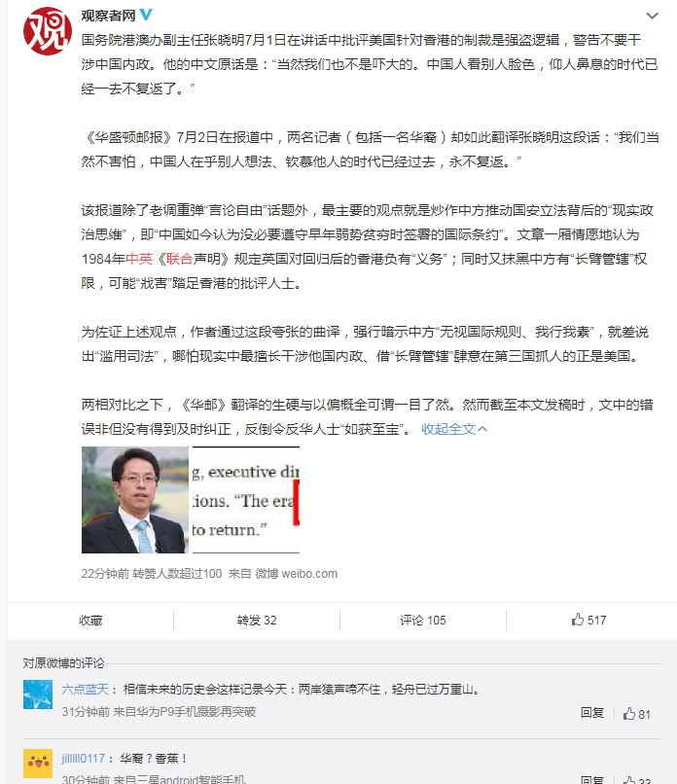Open the 微博 weibo.com source link
The image size is (677, 784).
[x=296, y=574]
